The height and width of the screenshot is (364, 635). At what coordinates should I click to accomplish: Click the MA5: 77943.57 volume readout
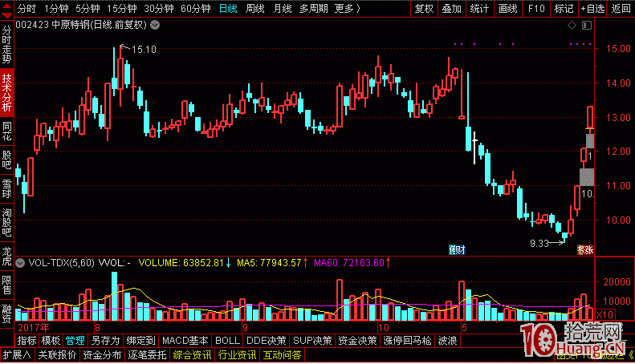tap(269, 263)
